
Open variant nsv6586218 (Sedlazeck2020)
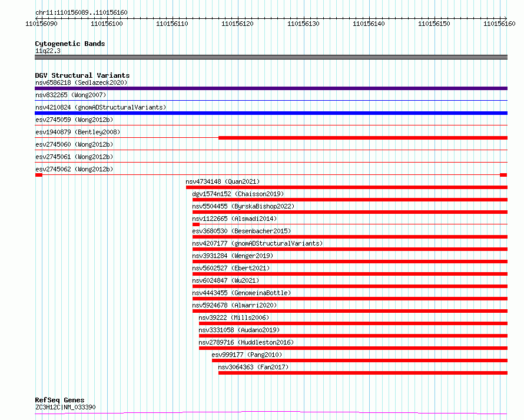tap(81, 82)
